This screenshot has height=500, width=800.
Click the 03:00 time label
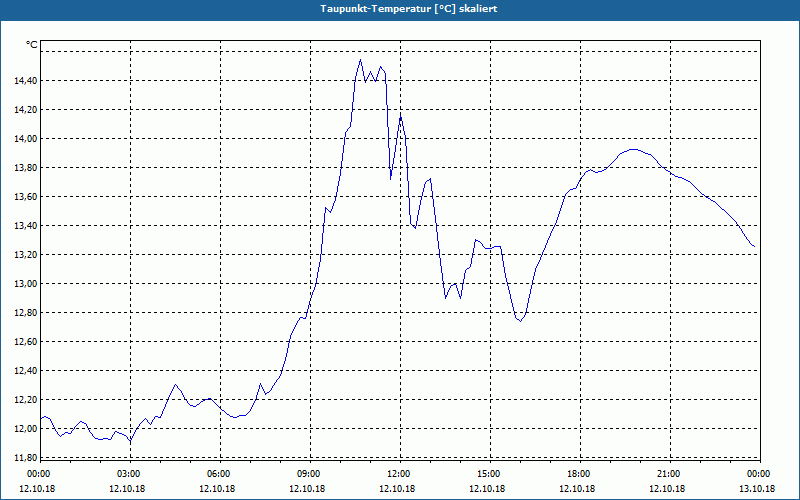[x=127, y=474]
